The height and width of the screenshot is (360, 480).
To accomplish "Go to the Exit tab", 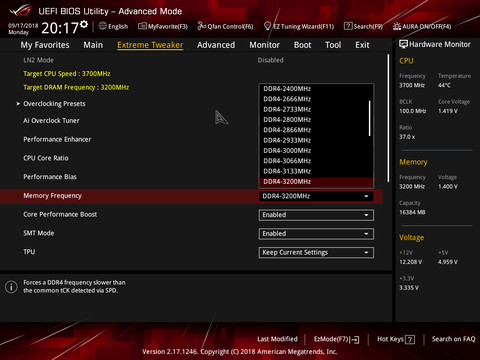I will tap(362, 45).
